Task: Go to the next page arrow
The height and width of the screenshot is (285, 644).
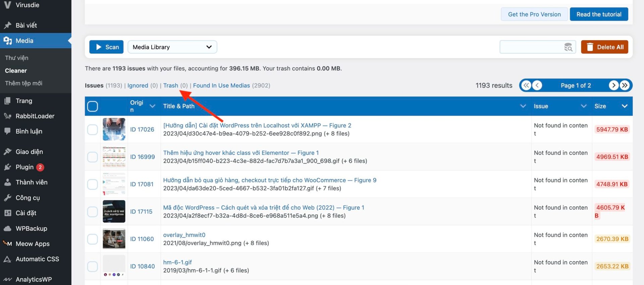Action: click(x=613, y=85)
